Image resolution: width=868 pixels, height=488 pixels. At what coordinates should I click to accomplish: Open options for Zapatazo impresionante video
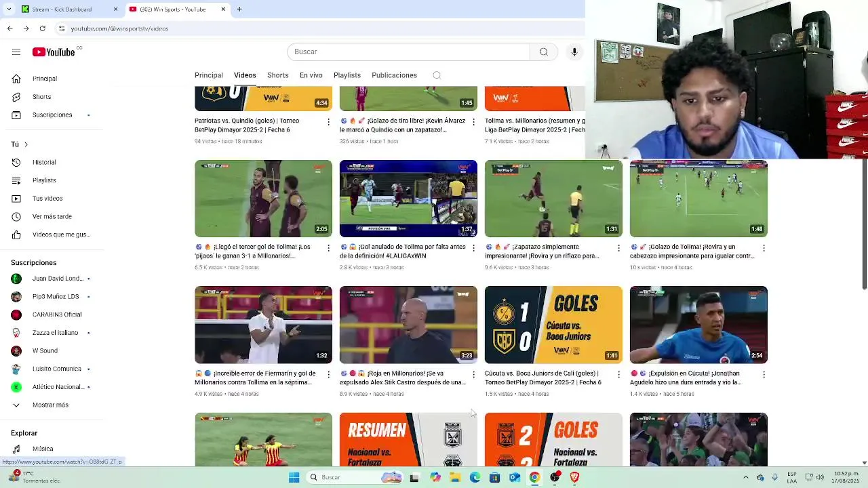pyautogui.click(x=618, y=248)
